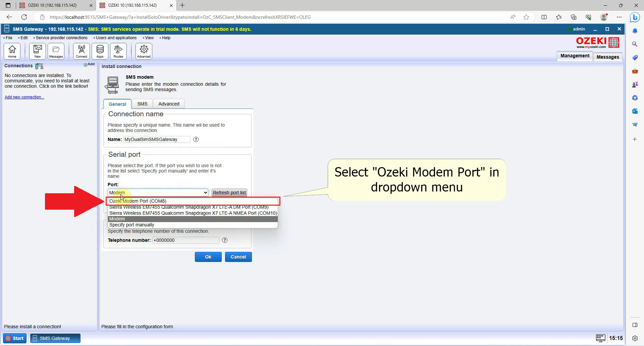Select Ozeki Modem Port (COM8) option

click(x=193, y=201)
